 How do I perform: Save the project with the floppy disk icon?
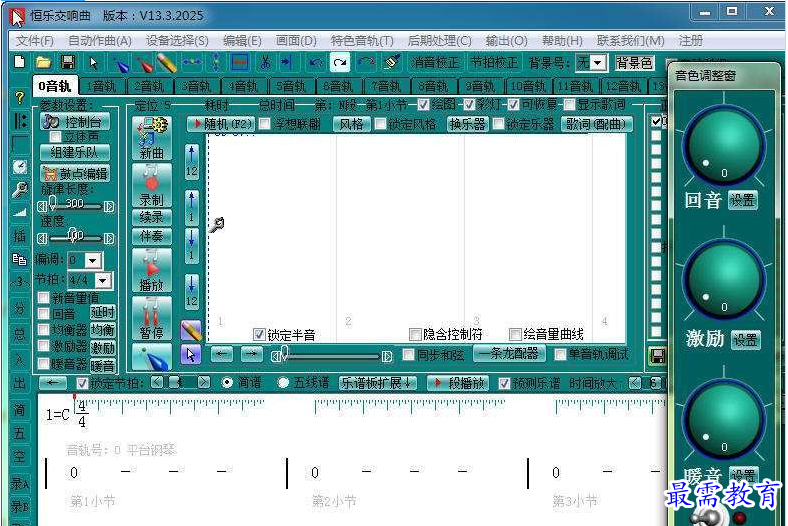click(68, 62)
